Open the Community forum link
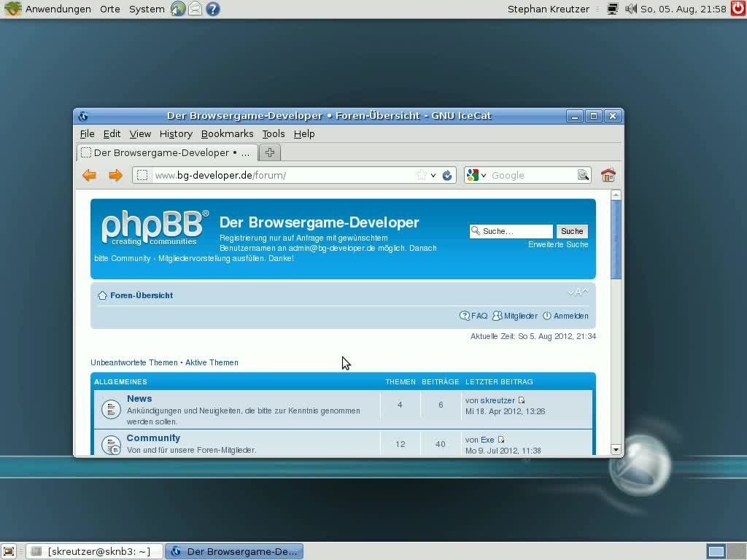 click(x=153, y=438)
